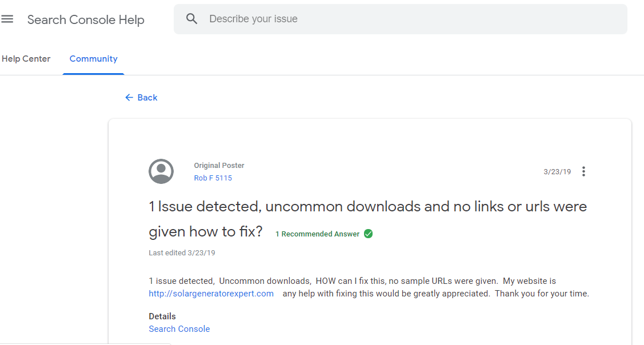The image size is (644, 345).
Task: Click the Describe your issue search field
Action: 400,19
